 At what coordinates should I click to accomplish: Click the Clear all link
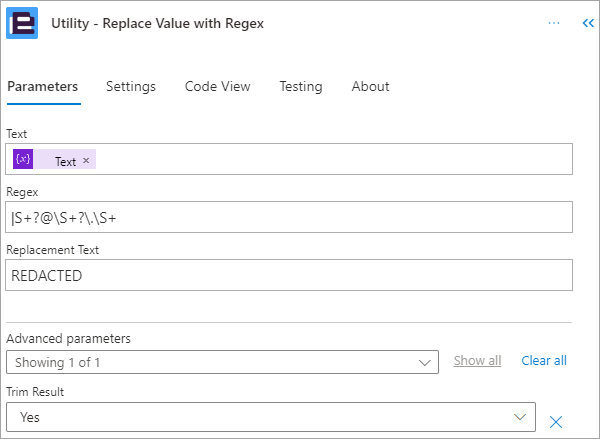[x=544, y=361]
